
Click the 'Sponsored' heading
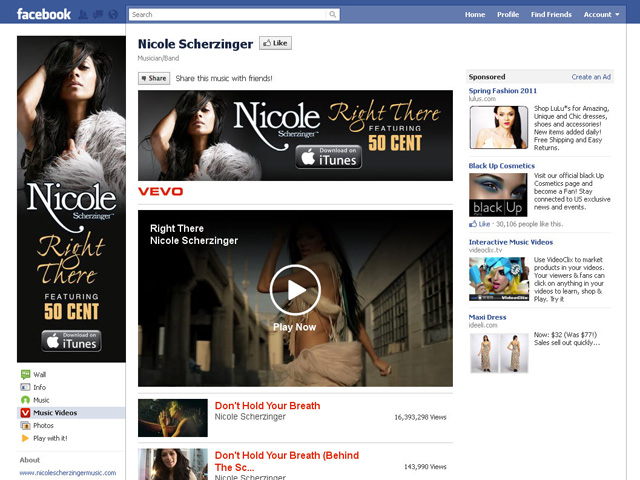(487, 77)
